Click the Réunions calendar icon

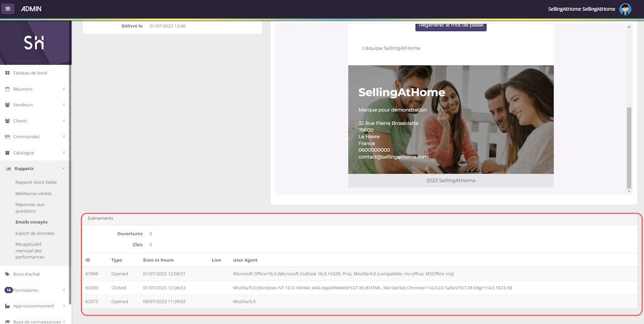[8, 89]
